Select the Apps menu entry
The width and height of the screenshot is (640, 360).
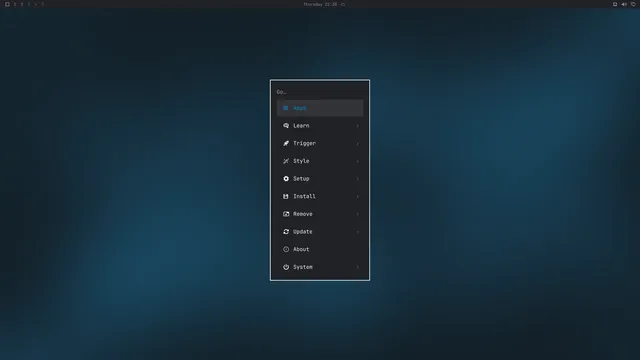tap(320, 108)
